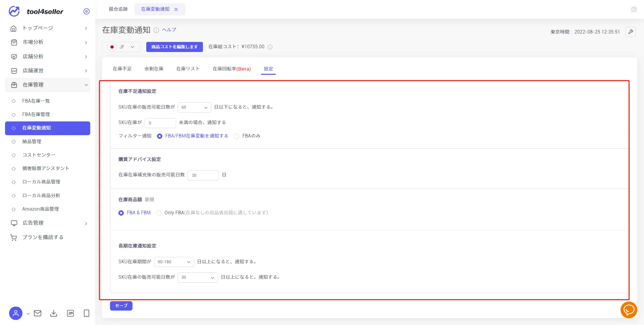
Task: Expand the 店舗運営 menu chevron
Action: 86,71
